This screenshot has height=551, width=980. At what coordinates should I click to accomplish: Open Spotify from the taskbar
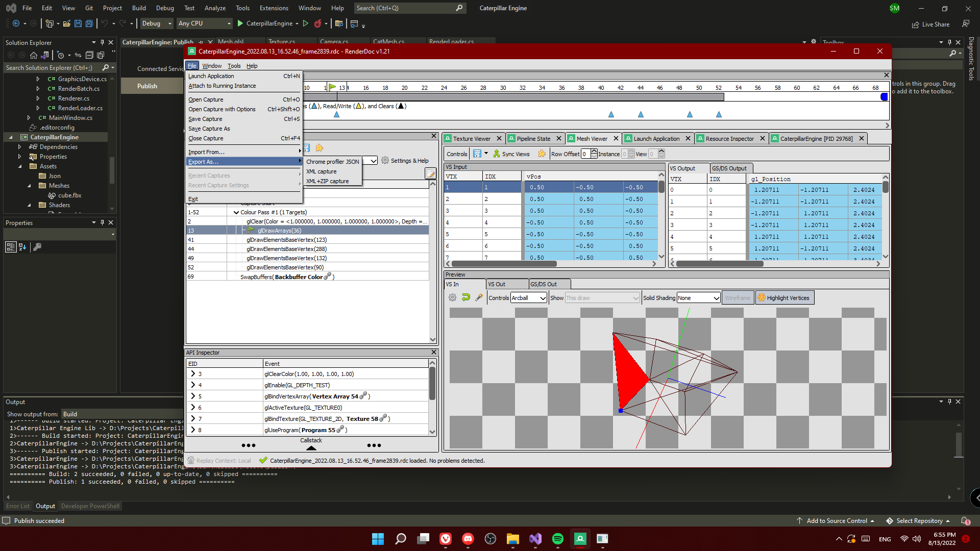557,539
